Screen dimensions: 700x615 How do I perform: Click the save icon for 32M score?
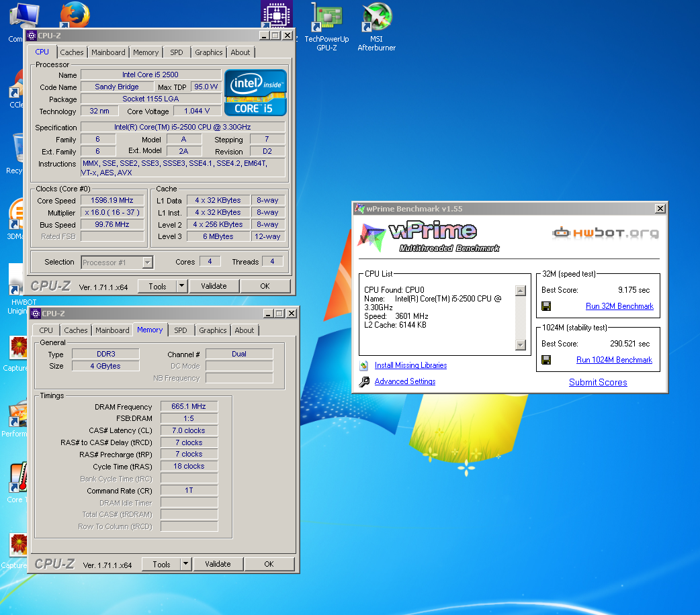[546, 306]
